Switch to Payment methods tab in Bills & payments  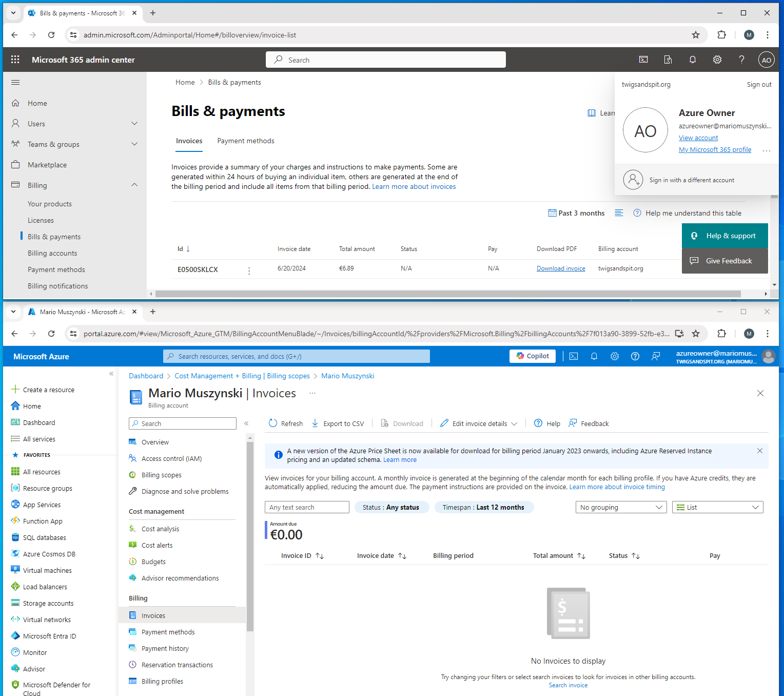coord(246,141)
